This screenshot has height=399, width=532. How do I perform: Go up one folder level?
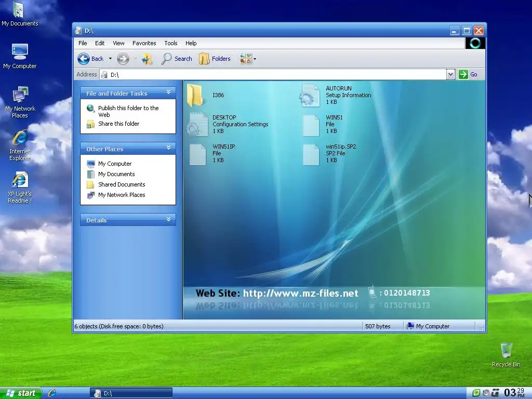(147, 59)
